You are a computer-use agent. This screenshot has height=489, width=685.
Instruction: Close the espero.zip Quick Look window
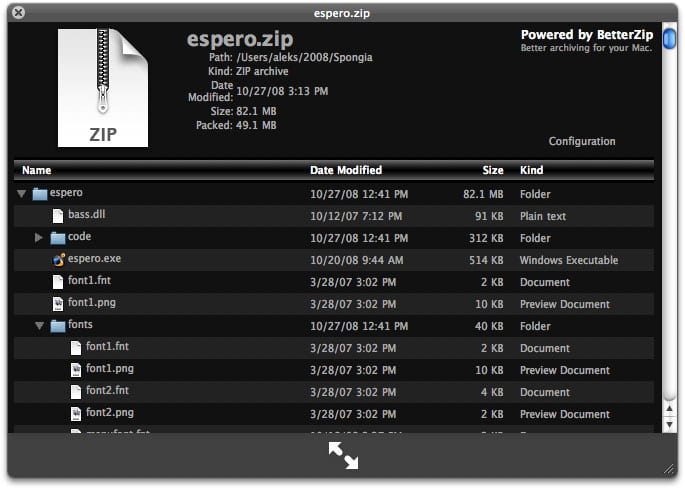pyautogui.click(x=18, y=12)
